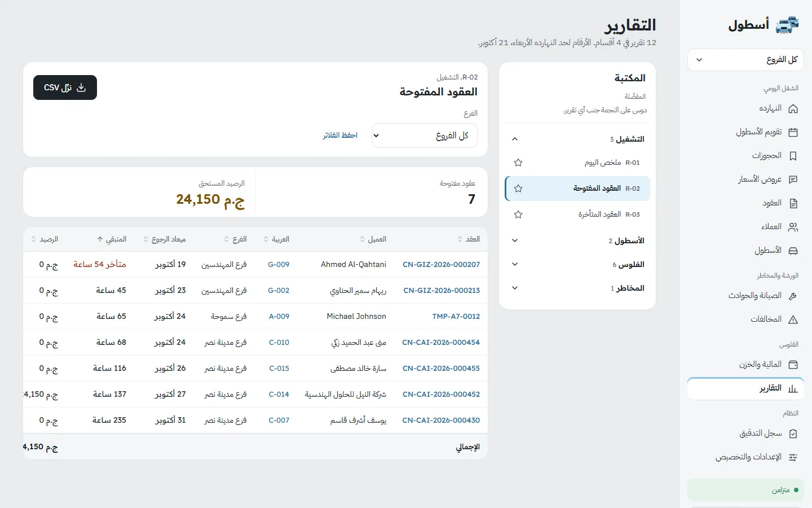Image resolution: width=812 pixels, height=508 pixels.
Task: Download the report with نزّل CSV
Action: pos(65,87)
